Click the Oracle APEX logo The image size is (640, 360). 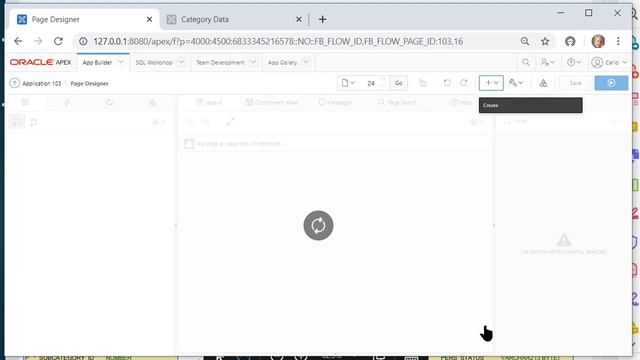[x=40, y=62]
